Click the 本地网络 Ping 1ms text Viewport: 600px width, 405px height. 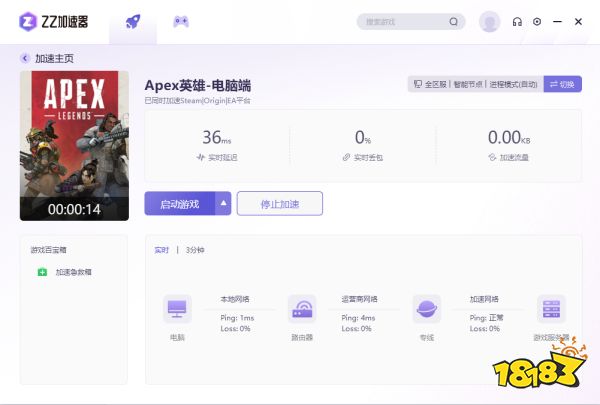pos(237,318)
